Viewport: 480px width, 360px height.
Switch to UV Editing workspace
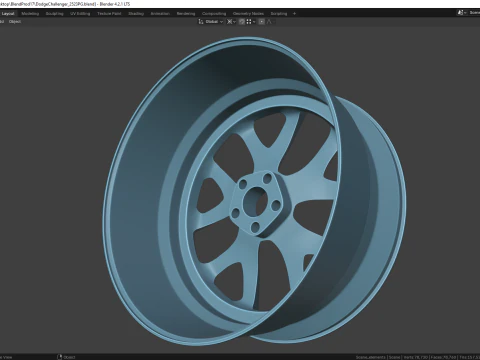pos(80,14)
